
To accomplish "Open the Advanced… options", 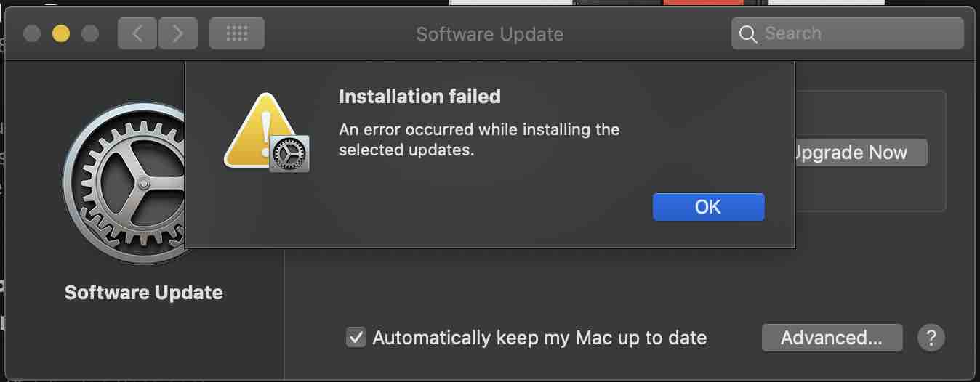I will click(832, 338).
